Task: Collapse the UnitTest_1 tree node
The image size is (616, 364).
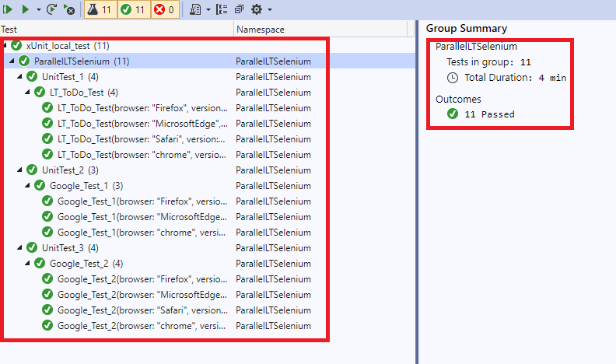Action: point(20,77)
